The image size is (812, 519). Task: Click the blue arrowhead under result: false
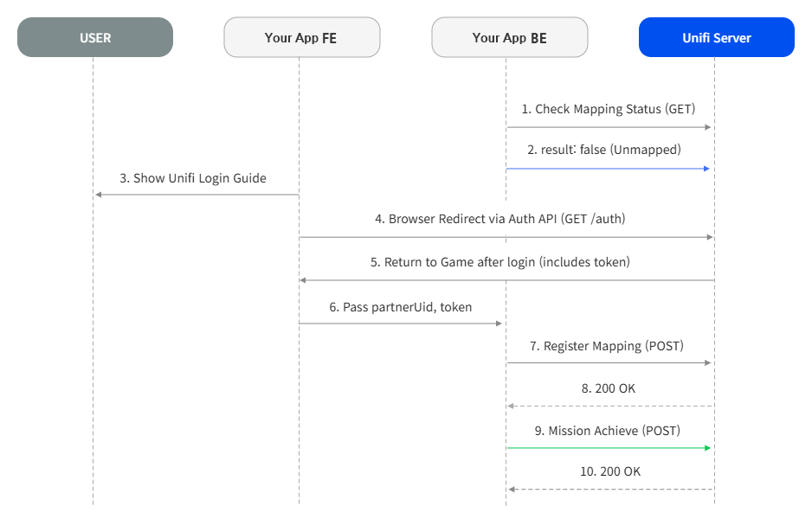coord(706,169)
